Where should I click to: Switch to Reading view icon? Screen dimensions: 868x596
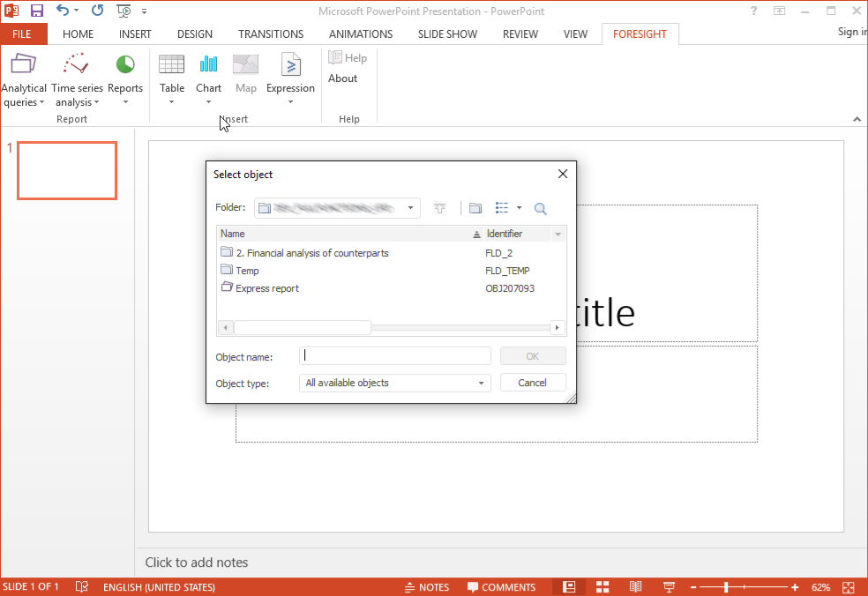coord(635,587)
